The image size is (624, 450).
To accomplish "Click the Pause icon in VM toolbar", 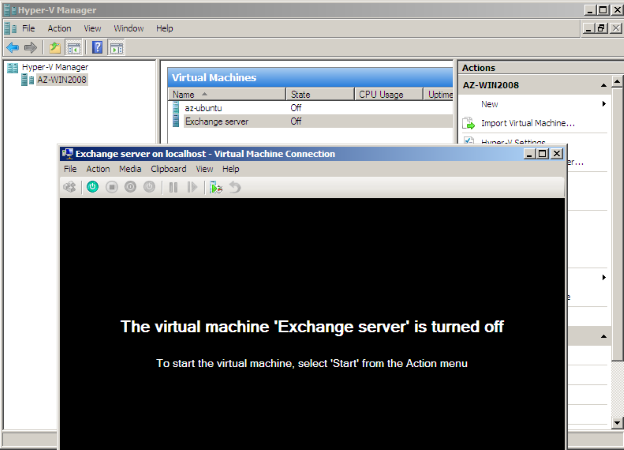I will [x=173, y=187].
